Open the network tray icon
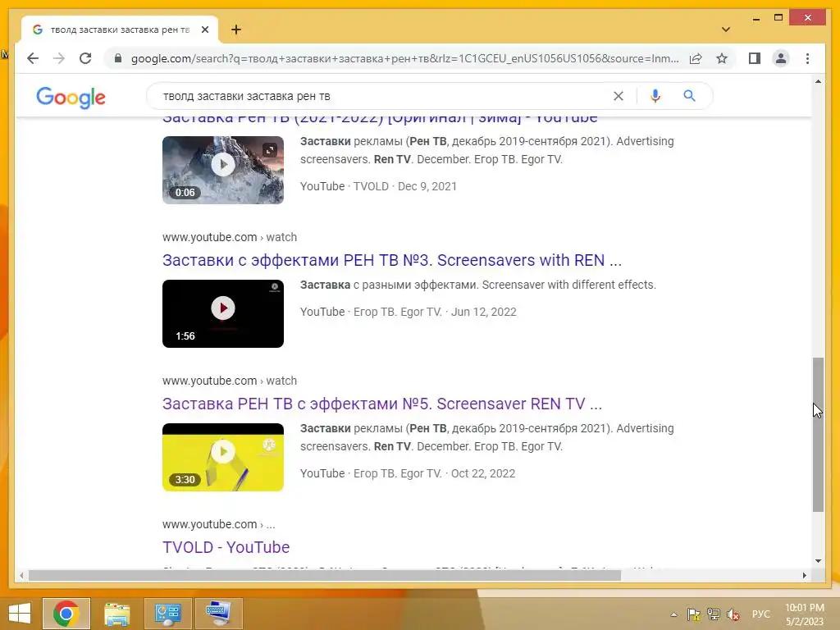 tap(714, 614)
